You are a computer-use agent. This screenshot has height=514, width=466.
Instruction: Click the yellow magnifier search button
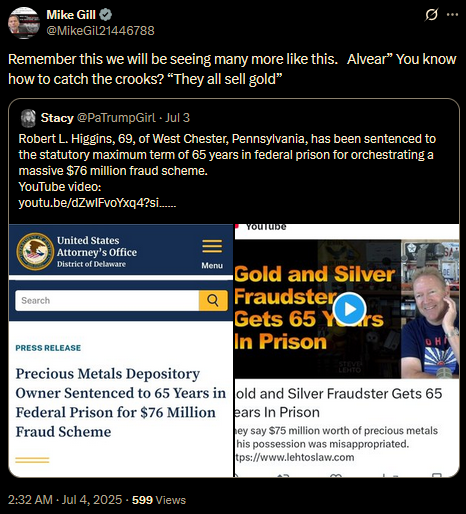click(213, 300)
